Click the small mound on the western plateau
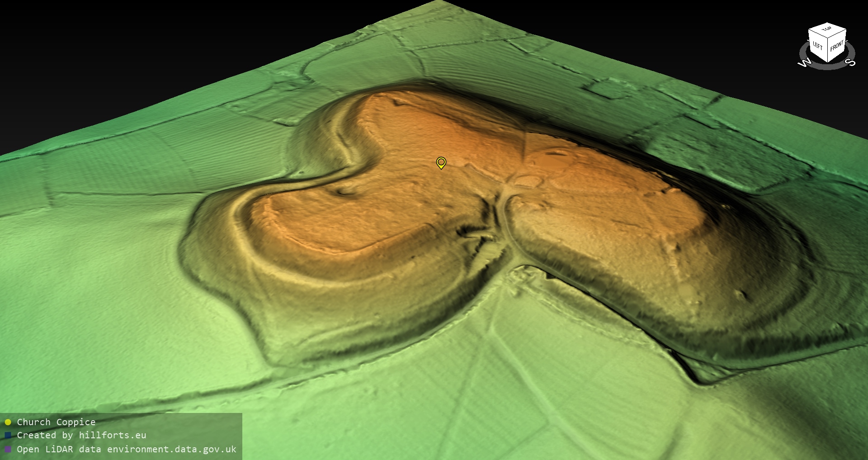 pos(346,191)
